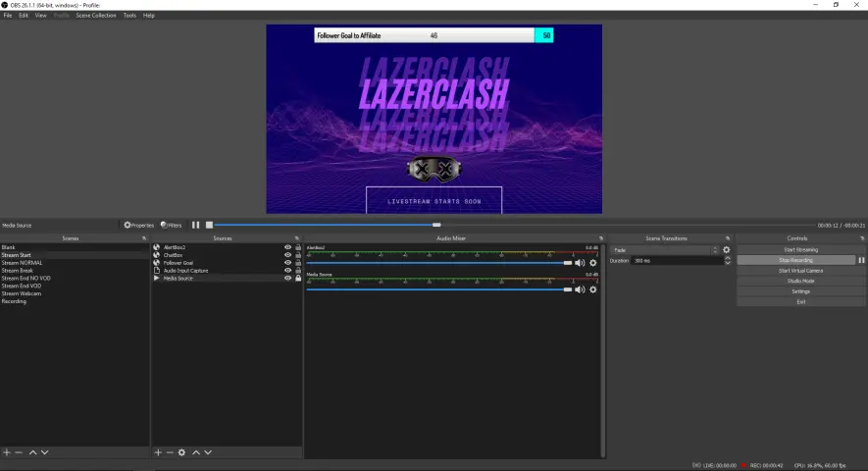Viewport: 868px width, 471px height.
Task: Click the Exit button
Action: point(800,302)
